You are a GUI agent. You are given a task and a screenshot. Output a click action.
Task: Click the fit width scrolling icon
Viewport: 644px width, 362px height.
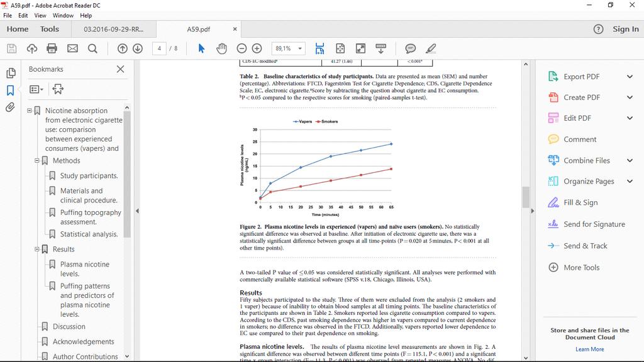[x=319, y=48]
